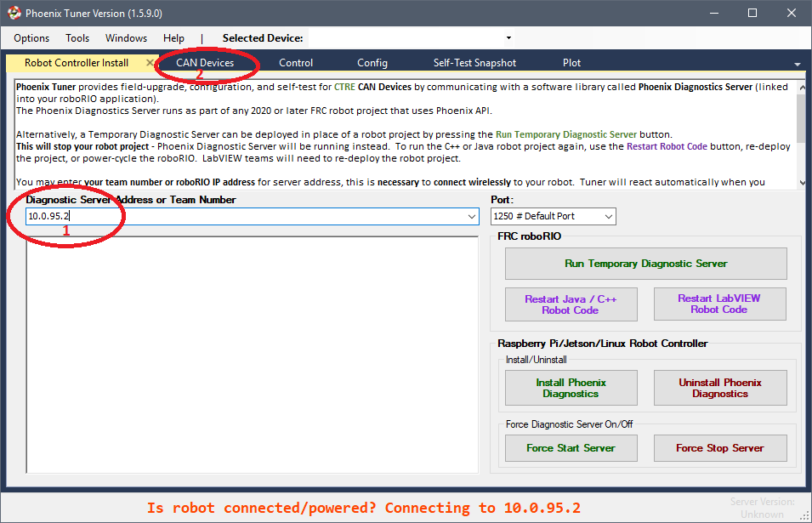Screen dimensions: 812x523
Task: Click Uninstall Phoenix Diagnostics button
Action: (720, 388)
